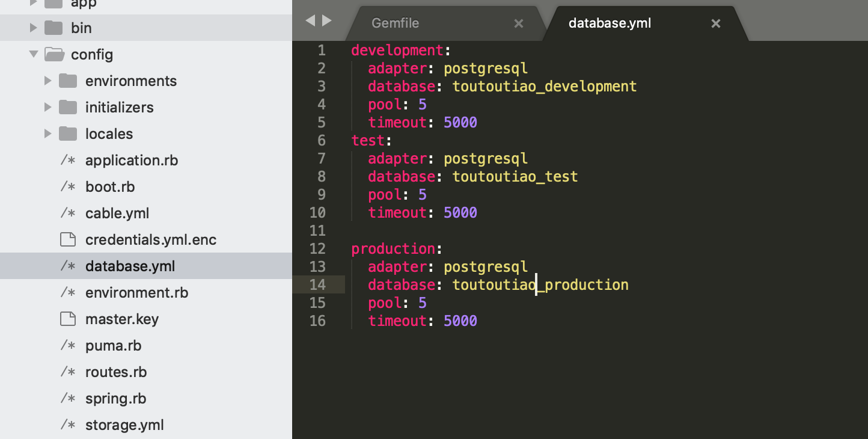Open spring.rb in the sidebar

pyautogui.click(x=116, y=399)
